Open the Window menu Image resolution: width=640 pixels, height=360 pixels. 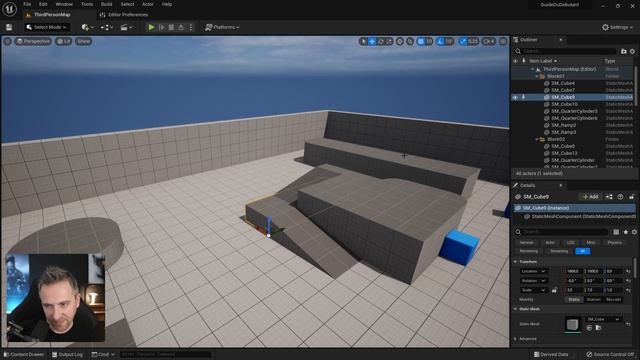pyautogui.click(x=64, y=4)
